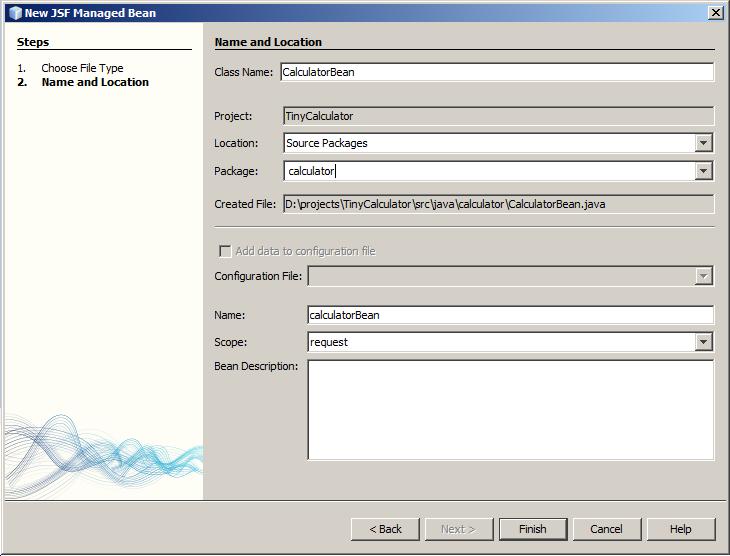Open Help for this wizard
This screenshot has height=556, width=730.
(680, 529)
